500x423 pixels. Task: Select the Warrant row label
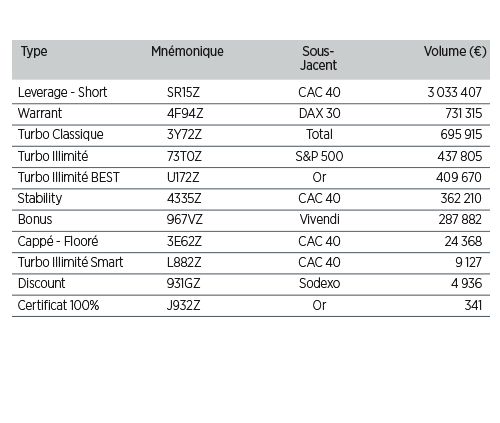[x=40, y=113]
